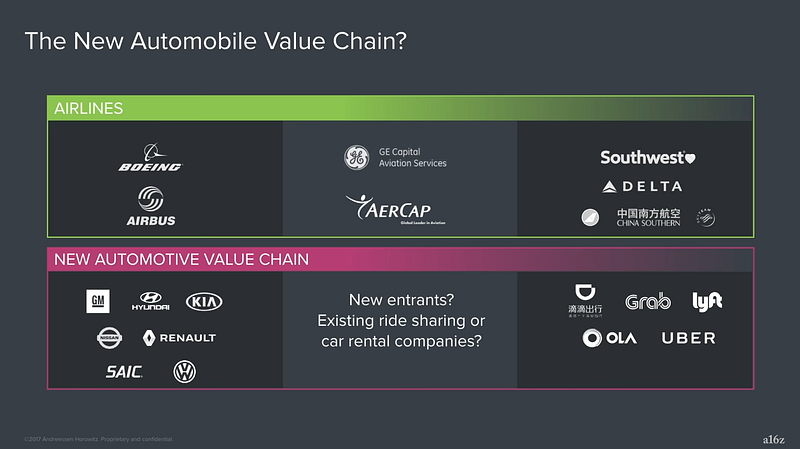This screenshot has height=449, width=800.
Task: Click the SAIC logo
Action: (x=124, y=372)
